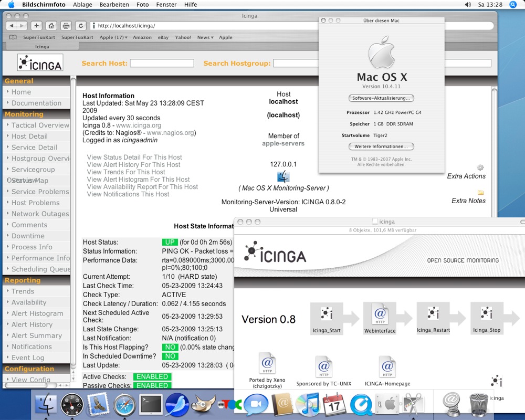
Task: Click View Status Detail For This Host
Action: click(x=134, y=157)
